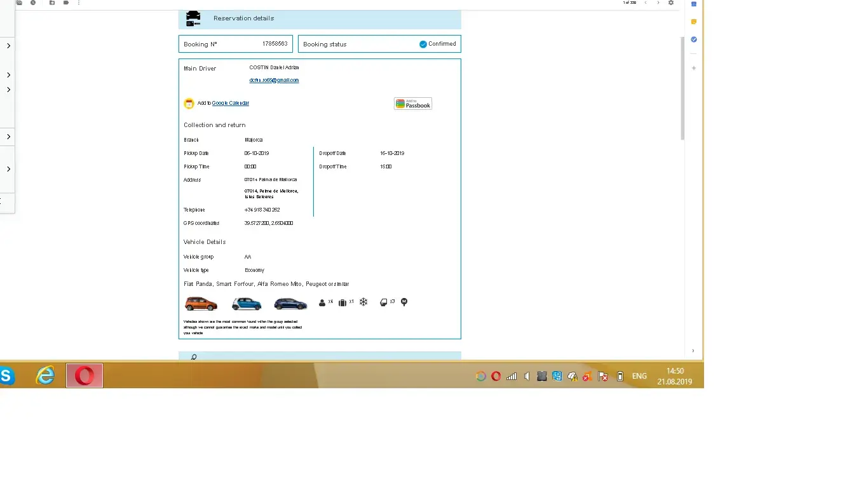Open Google Keep in the side panel
Screen dimensions: 868x488
click(694, 22)
